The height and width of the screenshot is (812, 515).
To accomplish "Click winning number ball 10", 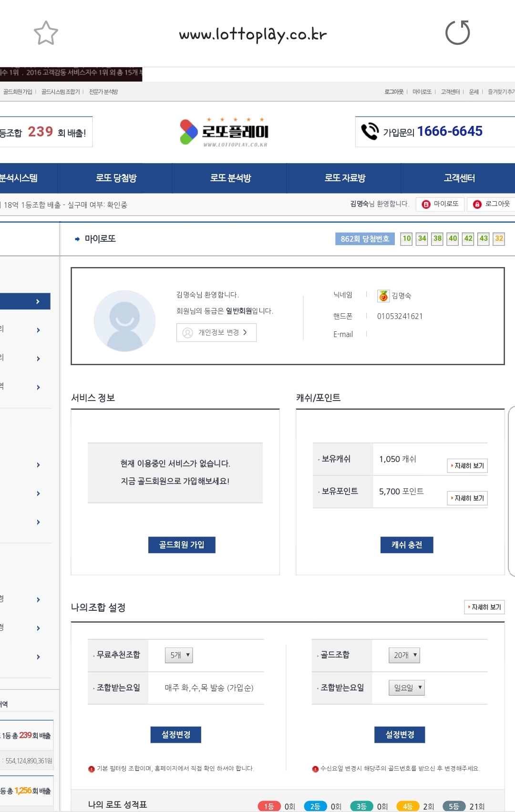I will (x=406, y=238).
